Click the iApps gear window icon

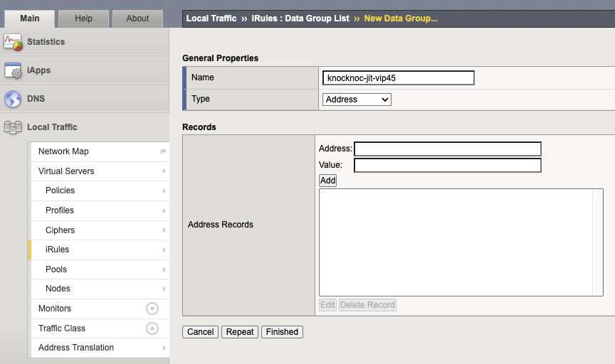[13, 70]
